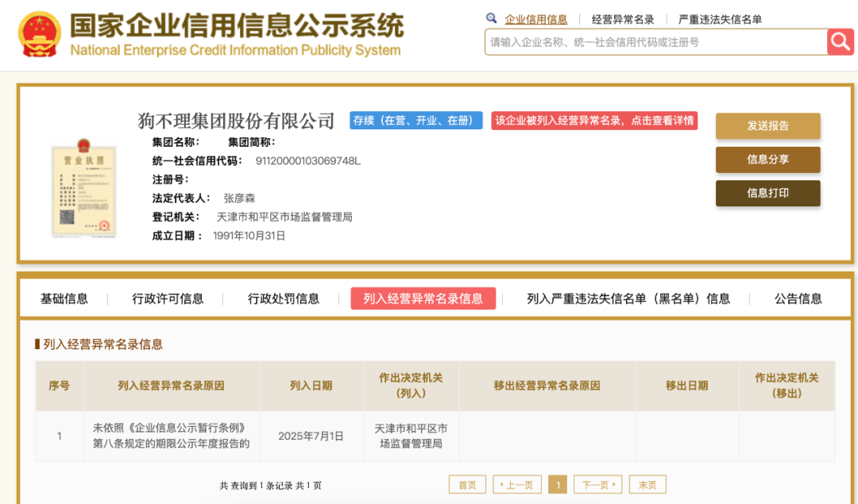Click the 信息打印 button
Viewport: 858px width, 504px height.
[767, 193]
